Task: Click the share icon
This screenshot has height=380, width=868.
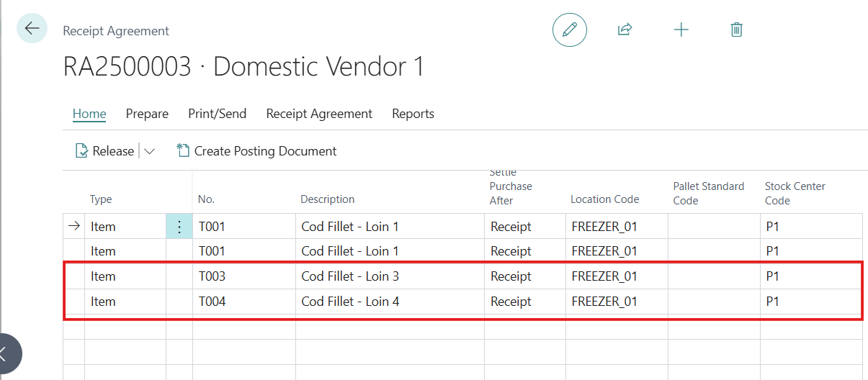Action: coord(625,30)
